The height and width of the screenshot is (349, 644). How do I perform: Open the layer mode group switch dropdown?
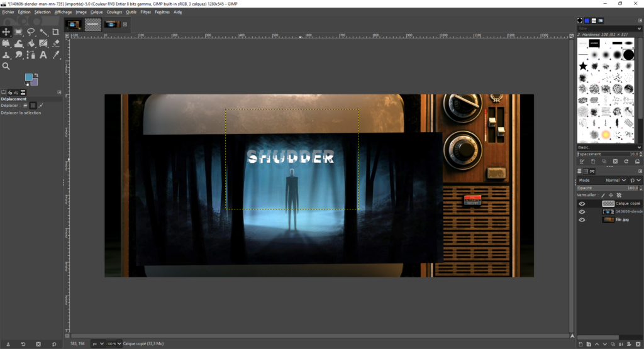pyautogui.click(x=635, y=180)
